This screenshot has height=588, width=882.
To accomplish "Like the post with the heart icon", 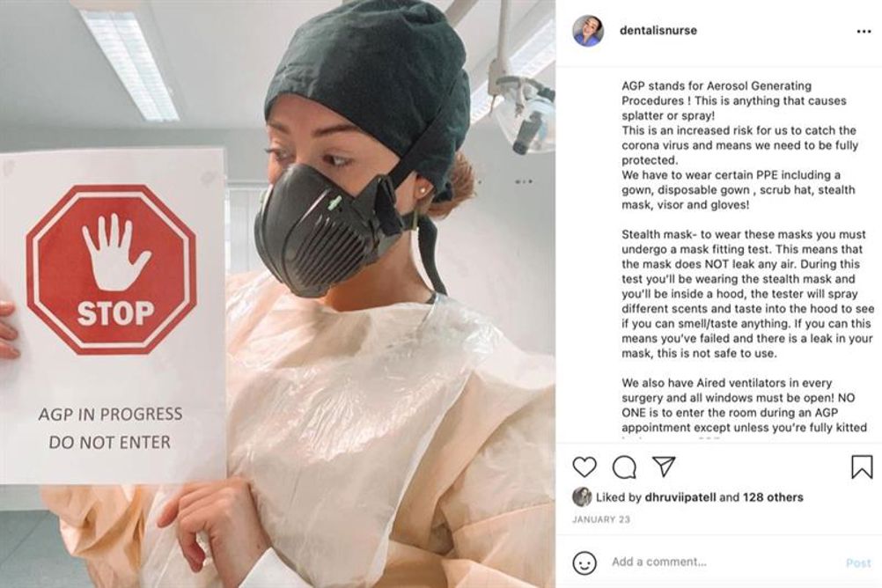I will (x=584, y=467).
